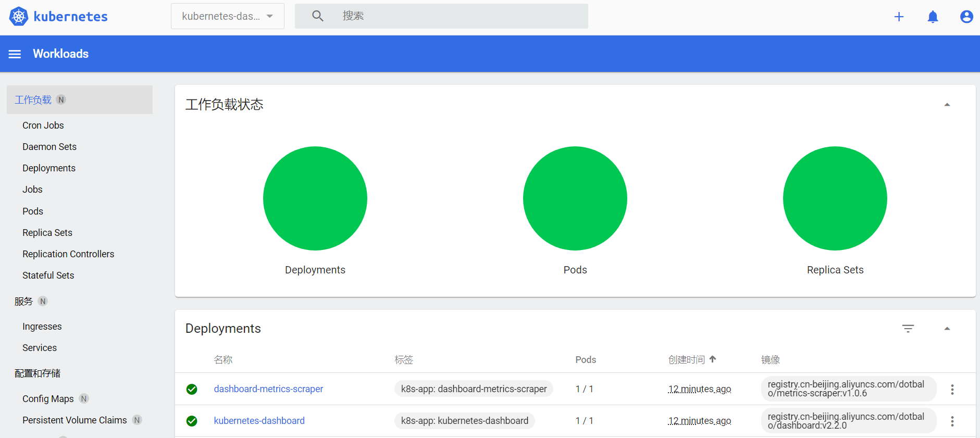This screenshot has width=980, height=438.
Task: Click the Pods green status circle
Action: click(x=575, y=198)
